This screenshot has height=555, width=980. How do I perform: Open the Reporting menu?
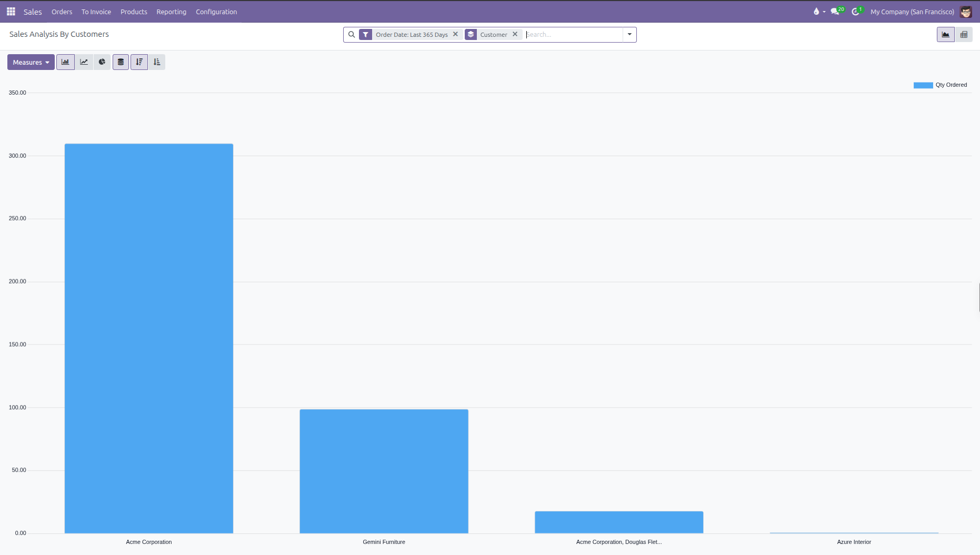(x=172, y=12)
